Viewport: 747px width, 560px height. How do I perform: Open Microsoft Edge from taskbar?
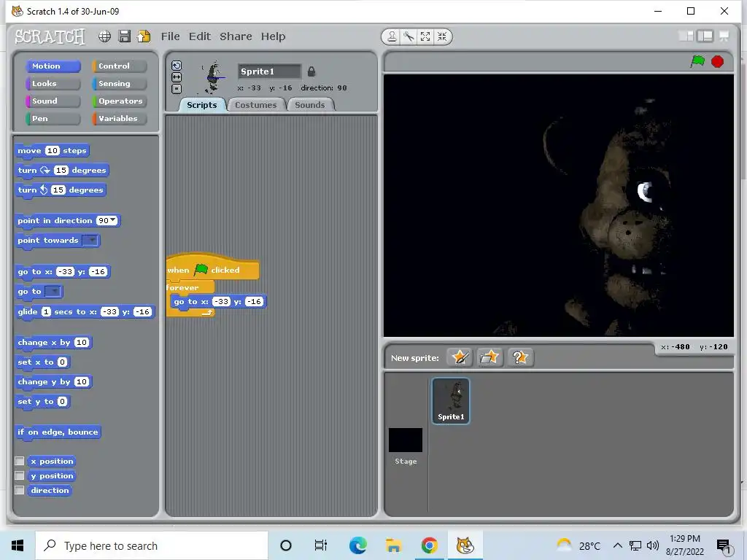pyautogui.click(x=357, y=545)
